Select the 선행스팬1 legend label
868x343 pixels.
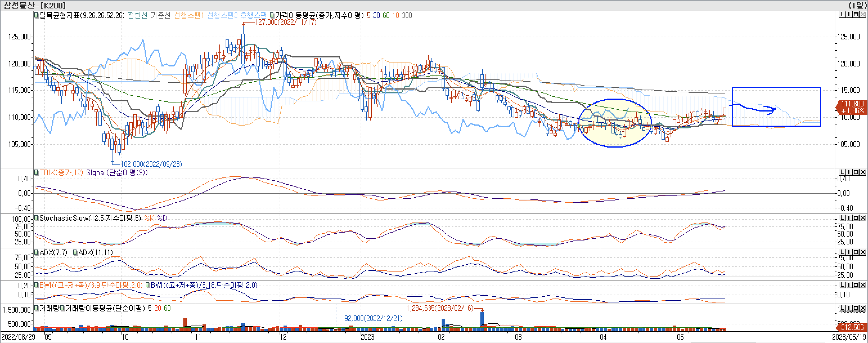(x=189, y=15)
